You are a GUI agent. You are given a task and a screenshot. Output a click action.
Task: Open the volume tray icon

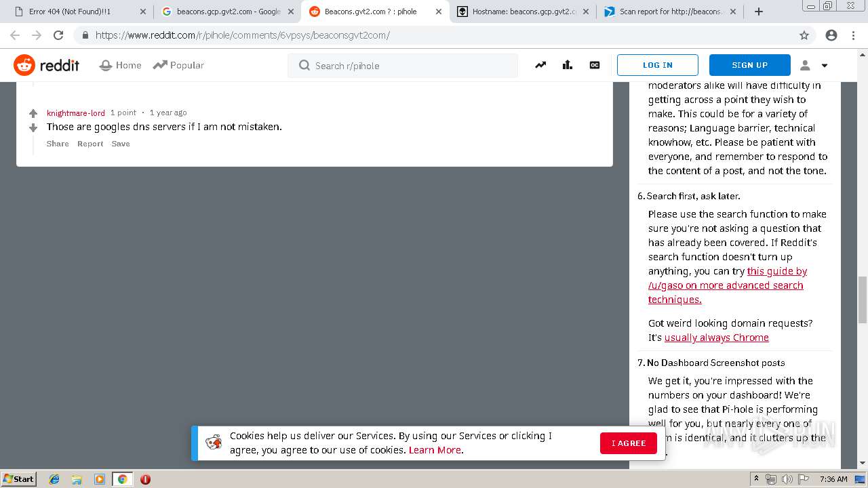click(787, 479)
